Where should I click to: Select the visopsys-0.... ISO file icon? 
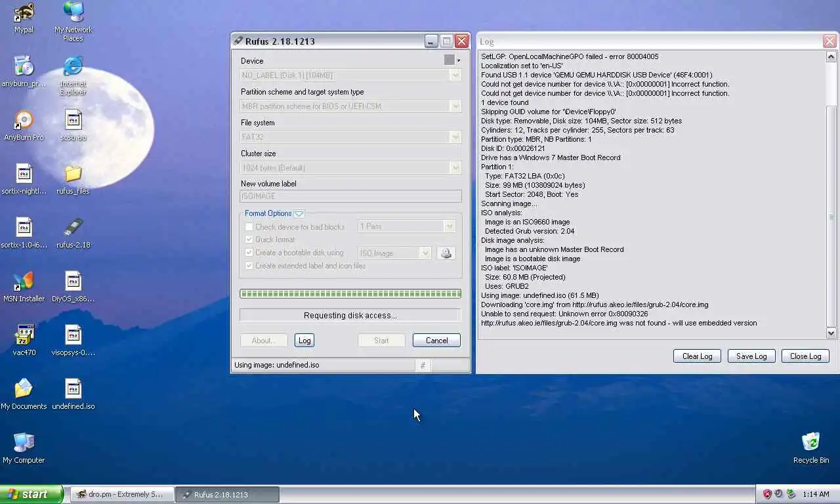coord(73,335)
